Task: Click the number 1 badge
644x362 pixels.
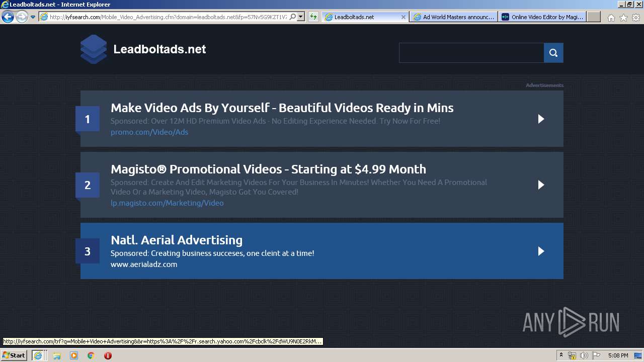Action: point(88,119)
